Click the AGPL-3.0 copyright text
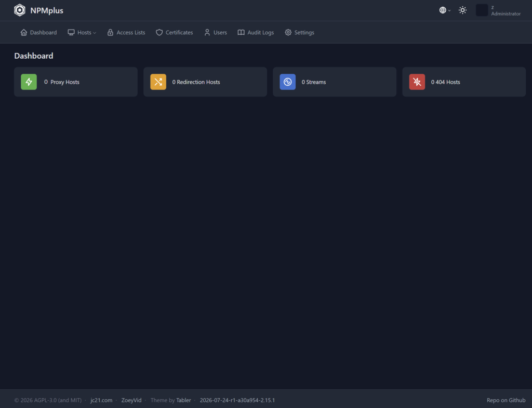The height and width of the screenshot is (408, 532). (x=48, y=400)
